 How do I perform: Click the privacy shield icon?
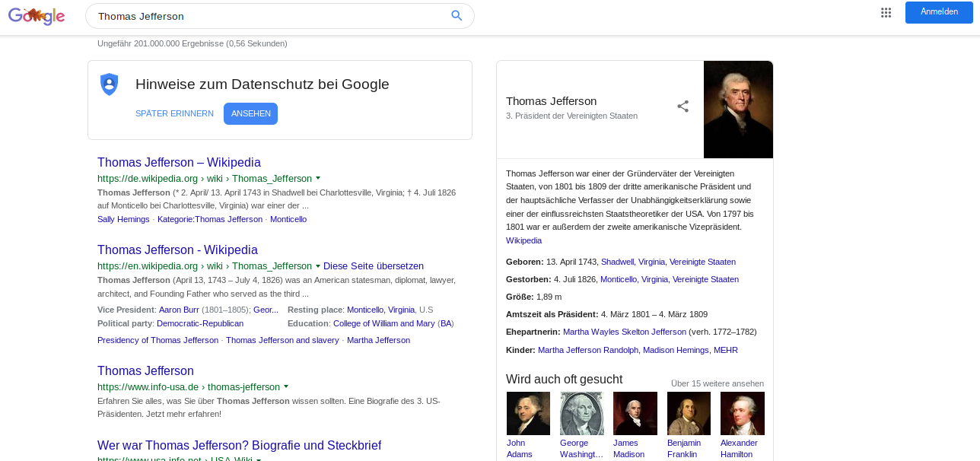point(110,84)
